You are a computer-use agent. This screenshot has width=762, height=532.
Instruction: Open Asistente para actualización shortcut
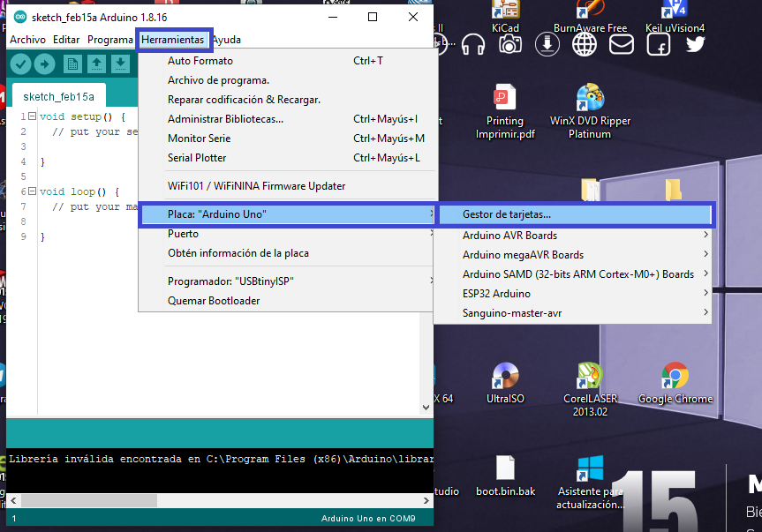[590, 483]
